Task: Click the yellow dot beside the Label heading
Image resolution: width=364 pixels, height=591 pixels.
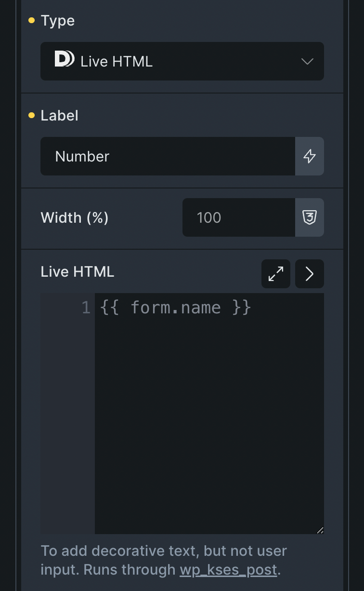Action: pos(31,116)
